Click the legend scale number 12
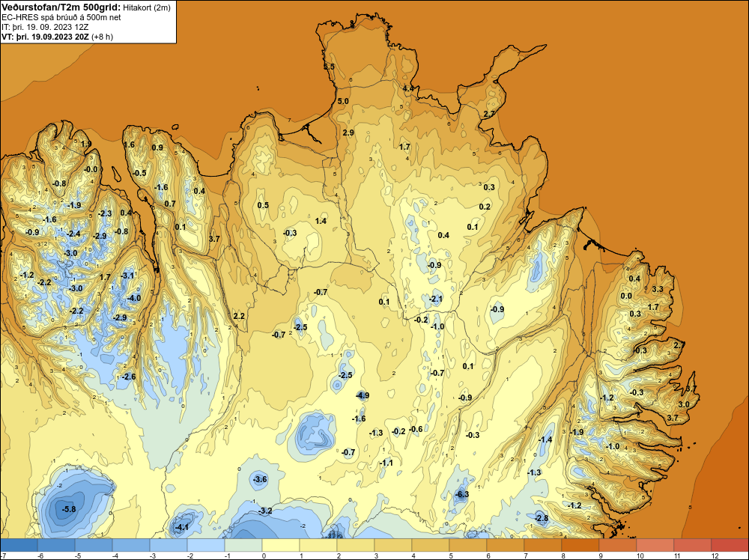The width and height of the screenshot is (749, 560). pos(715,556)
